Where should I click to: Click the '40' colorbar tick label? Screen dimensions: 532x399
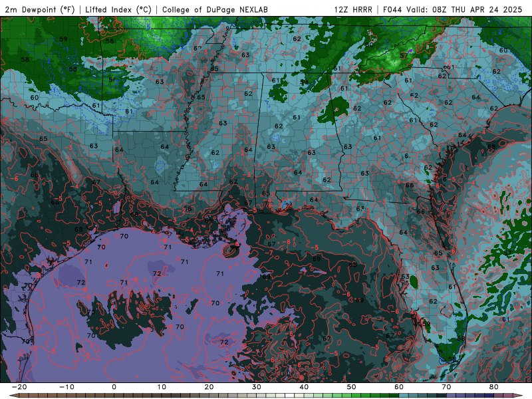(304, 387)
